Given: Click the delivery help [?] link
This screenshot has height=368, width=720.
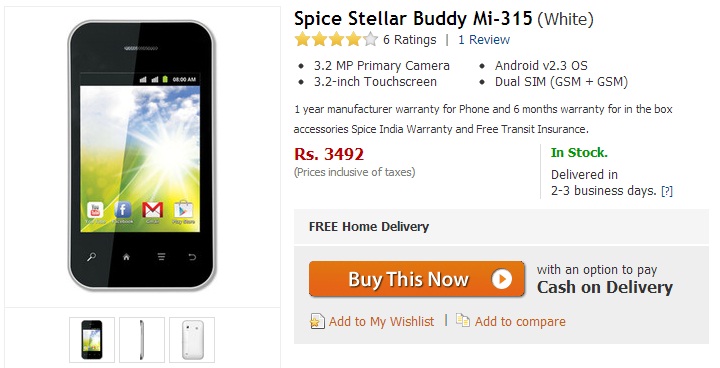Looking at the screenshot, I should click(x=667, y=191).
